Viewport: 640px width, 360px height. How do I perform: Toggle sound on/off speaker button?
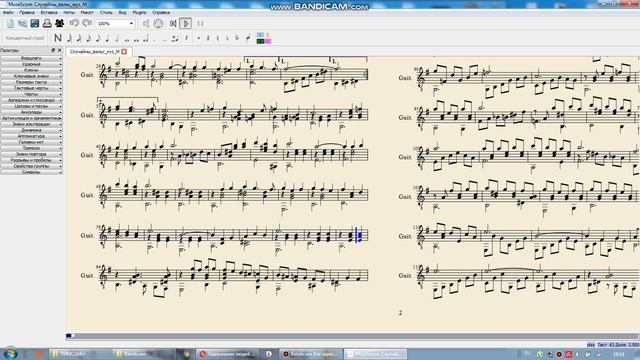[x=146, y=24]
